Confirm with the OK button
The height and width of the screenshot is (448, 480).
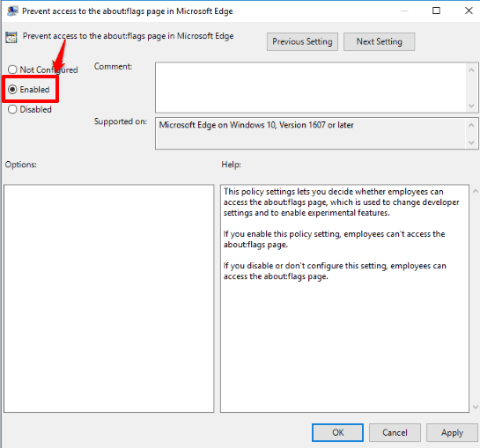pyautogui.click(x=337, y=432)
